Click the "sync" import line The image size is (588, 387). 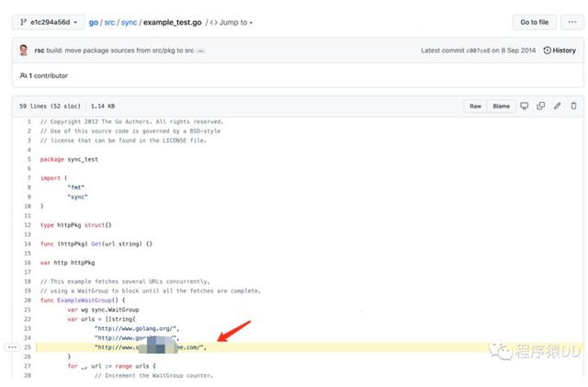(x=77, y=197)
